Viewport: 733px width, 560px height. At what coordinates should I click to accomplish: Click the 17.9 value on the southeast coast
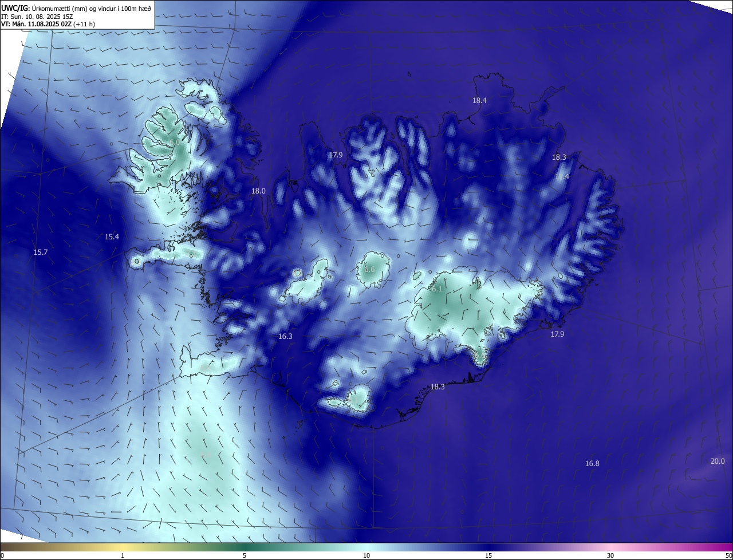(x=557, y=334)
